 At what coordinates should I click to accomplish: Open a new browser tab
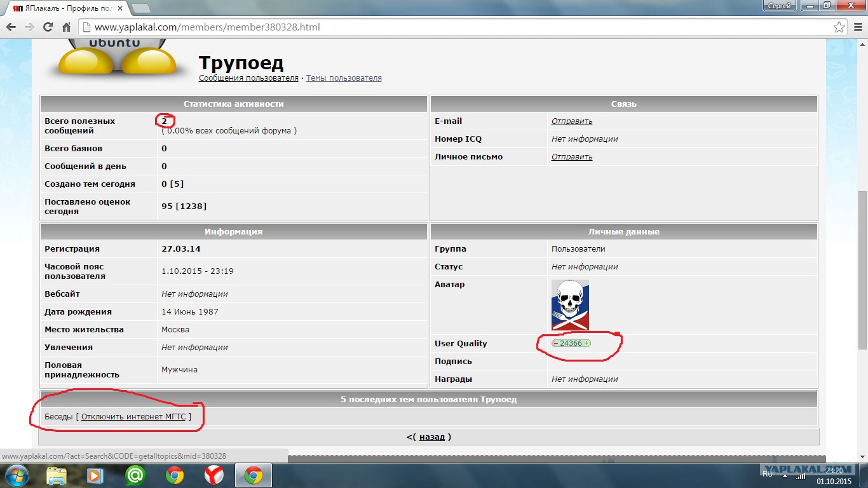(x=141, y=8)
